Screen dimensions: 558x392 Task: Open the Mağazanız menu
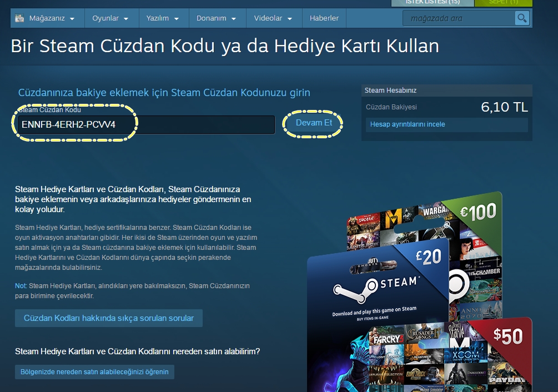[48, 18]
